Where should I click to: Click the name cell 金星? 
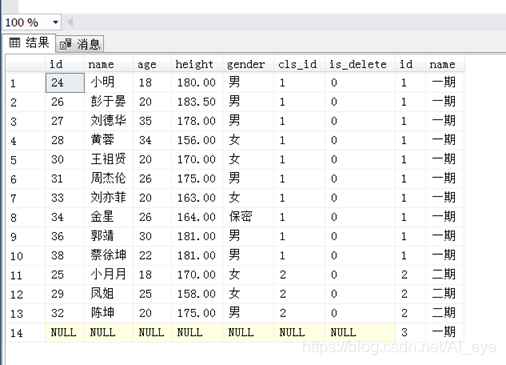pos(109,217)
